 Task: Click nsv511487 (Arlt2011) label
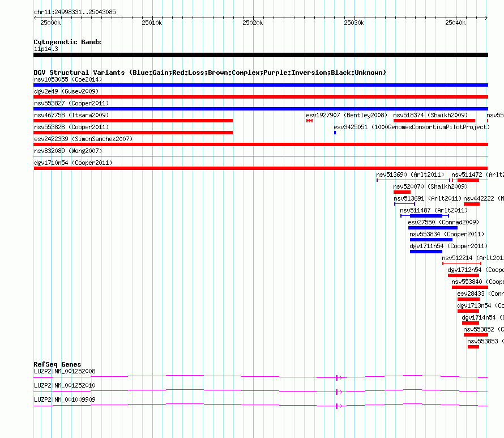(x=434, y=210)
